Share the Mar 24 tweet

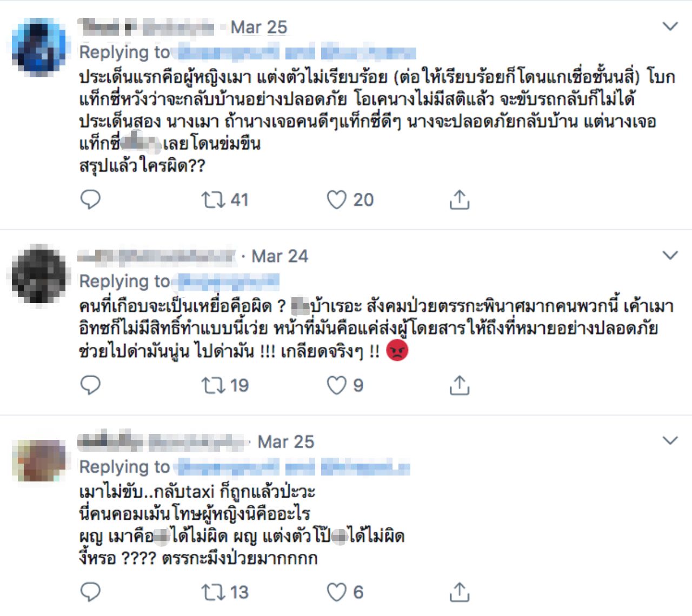click(x=459, y=385)
